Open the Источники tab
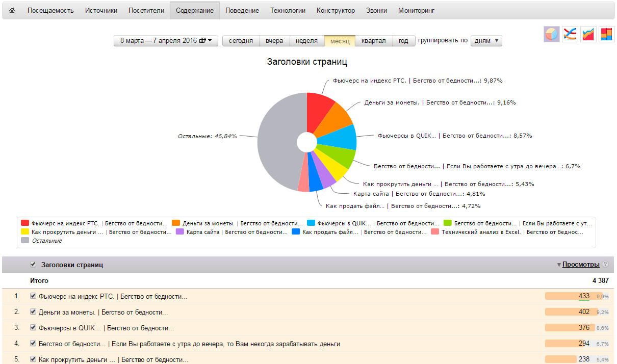 coord(101,11)
